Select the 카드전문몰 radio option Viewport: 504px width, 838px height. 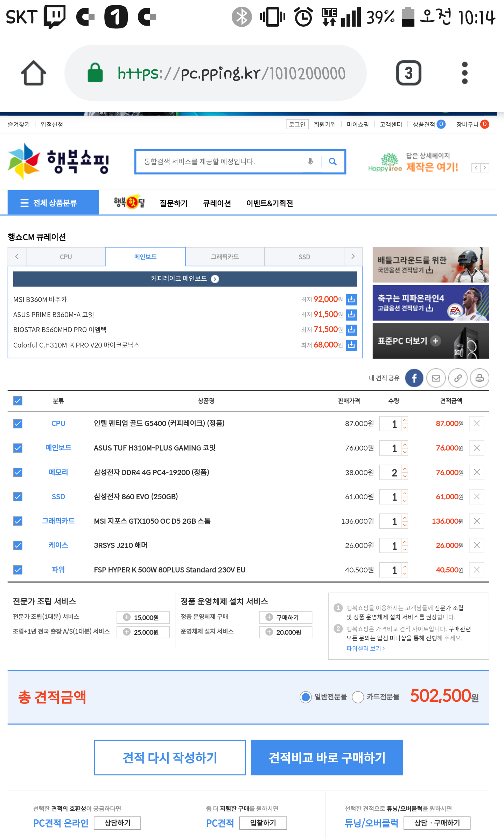pyautogui.click(x=358, y=697)
